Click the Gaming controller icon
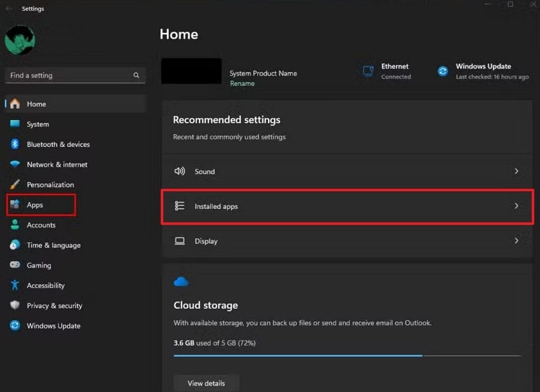Viewport: 540px width, 392px height. (15, 264)
